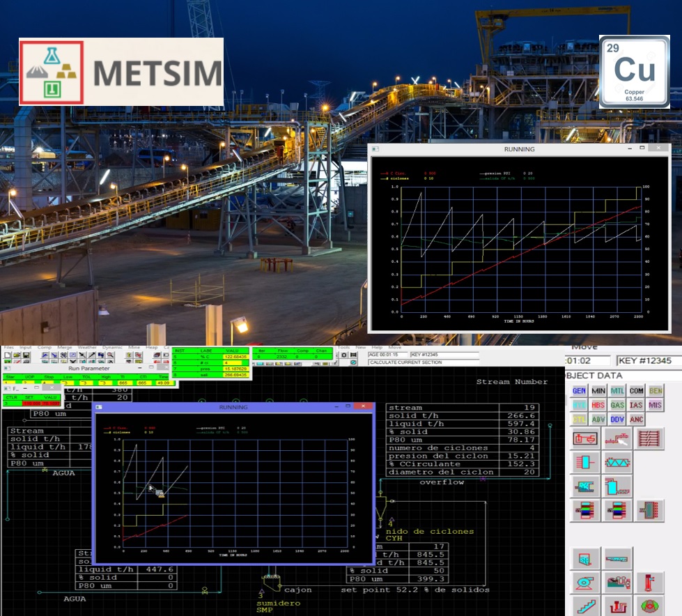This screenshot has height=616, width=682.
Task: Open the Dynamic menu
Action: pyautogui.click(x=112, y=347)
